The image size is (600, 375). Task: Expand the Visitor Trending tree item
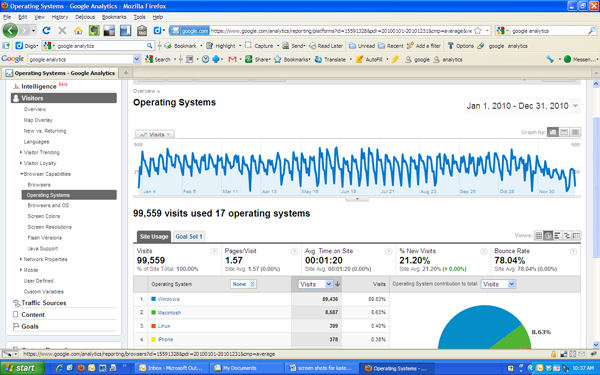(21, 152)
